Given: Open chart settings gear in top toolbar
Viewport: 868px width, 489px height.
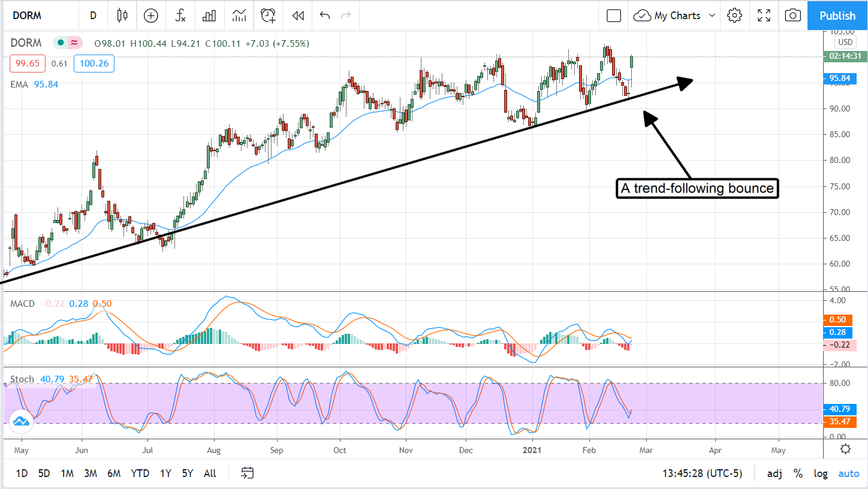Looking at the screenshot, I should pyautogui.click(x=734, y=16).
